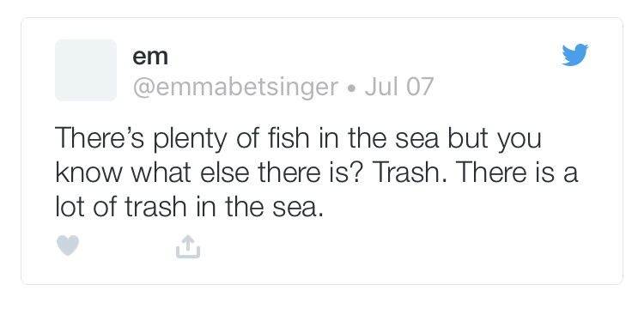
Task: Click the word "you" ending the first line
Action: coord(519,142)
